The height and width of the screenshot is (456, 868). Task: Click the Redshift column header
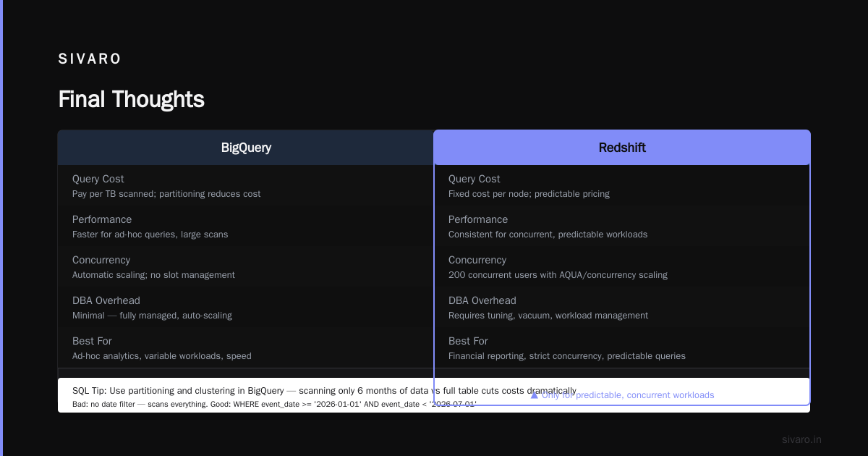(x=622, y=148)
